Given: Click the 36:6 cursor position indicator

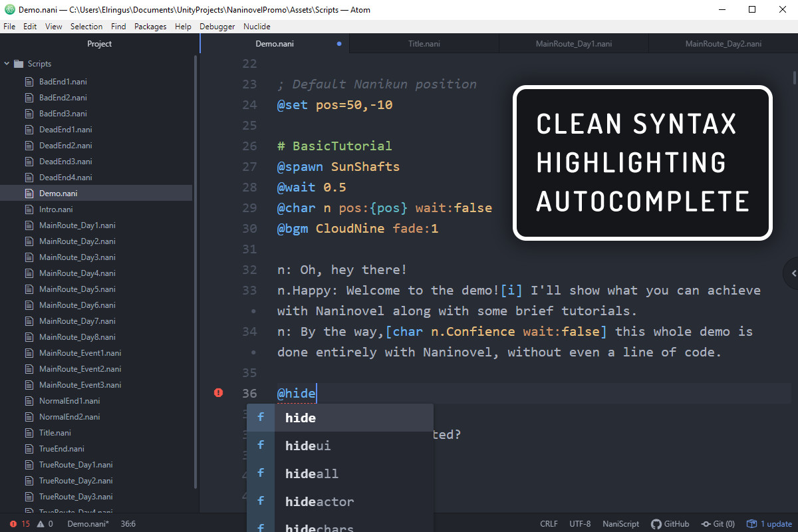Looking at the screenshot, I should pos(128,524).
